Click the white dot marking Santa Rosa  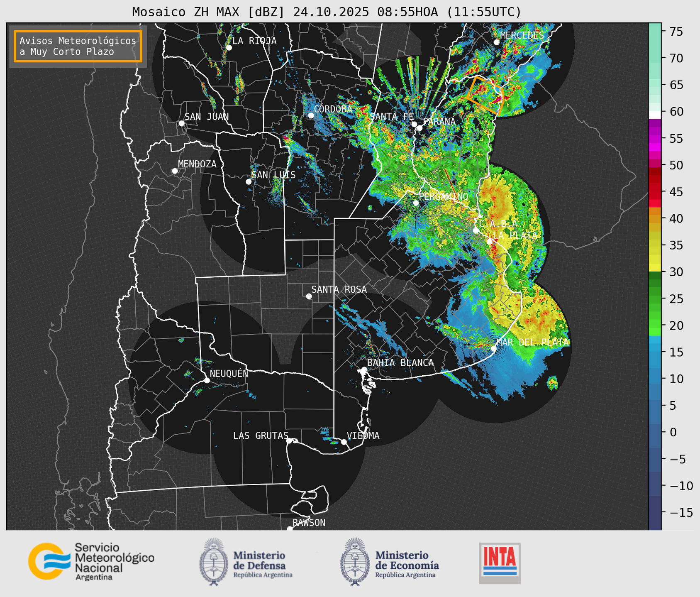pos(309,296)
